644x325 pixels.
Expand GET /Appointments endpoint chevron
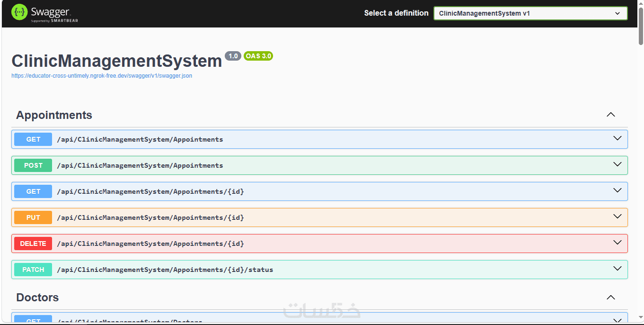[x=617, y=138]
